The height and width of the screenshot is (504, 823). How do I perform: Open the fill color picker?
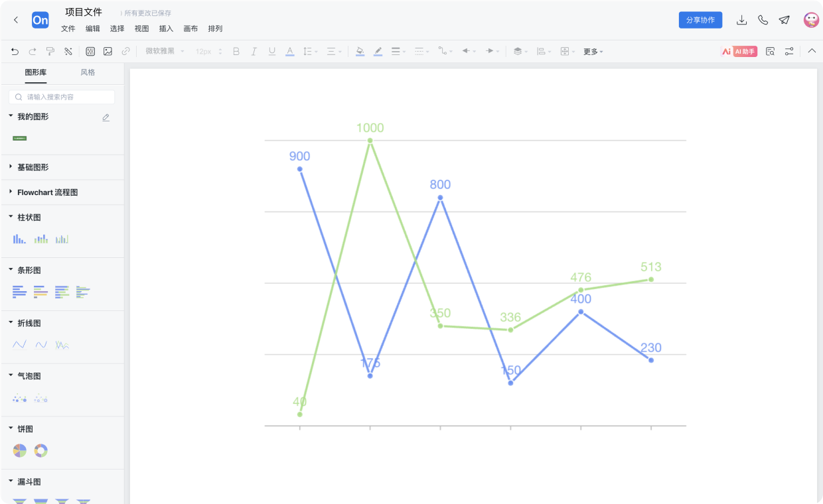click(360, 51)
